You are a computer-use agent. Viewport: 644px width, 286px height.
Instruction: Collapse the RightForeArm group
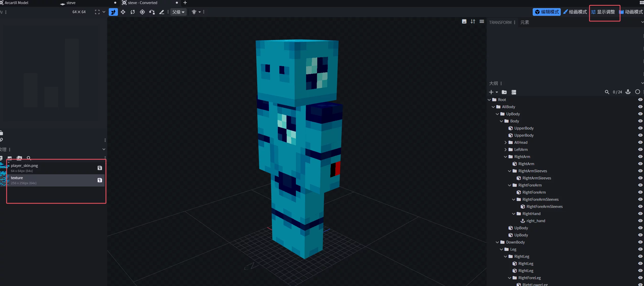510,185
